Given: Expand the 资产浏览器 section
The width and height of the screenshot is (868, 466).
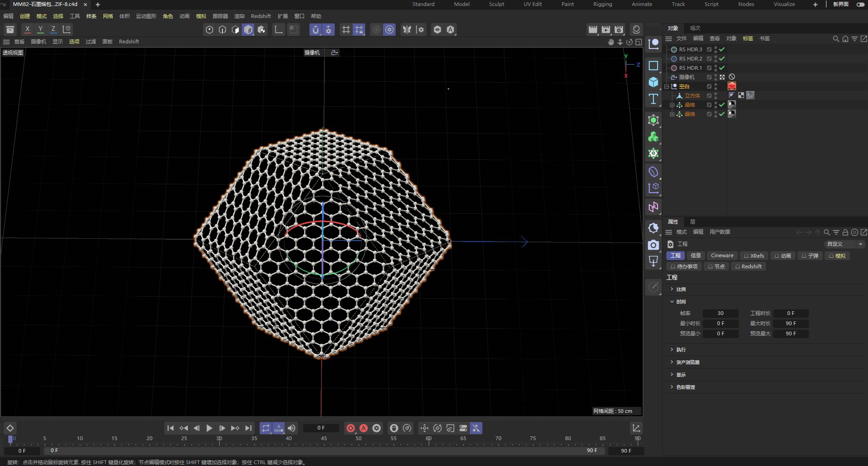Looking at the screenshot, I should tap(672, 362).
